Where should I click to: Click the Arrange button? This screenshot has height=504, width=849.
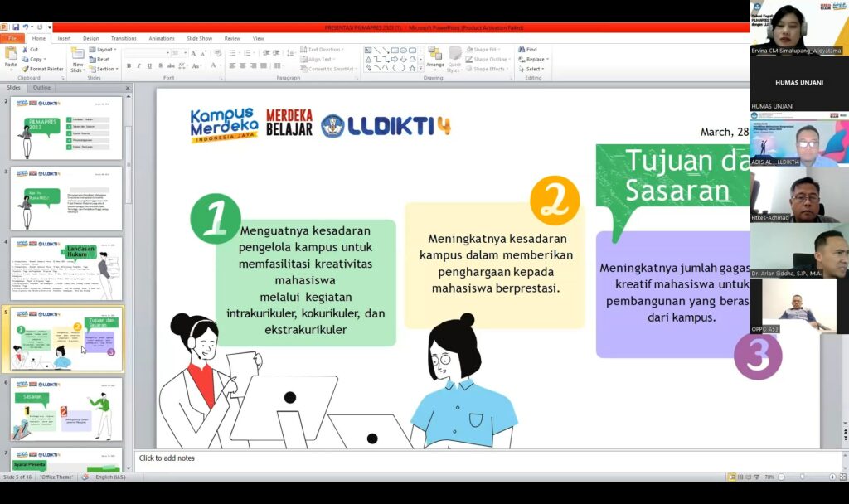[x=434, y=59]
